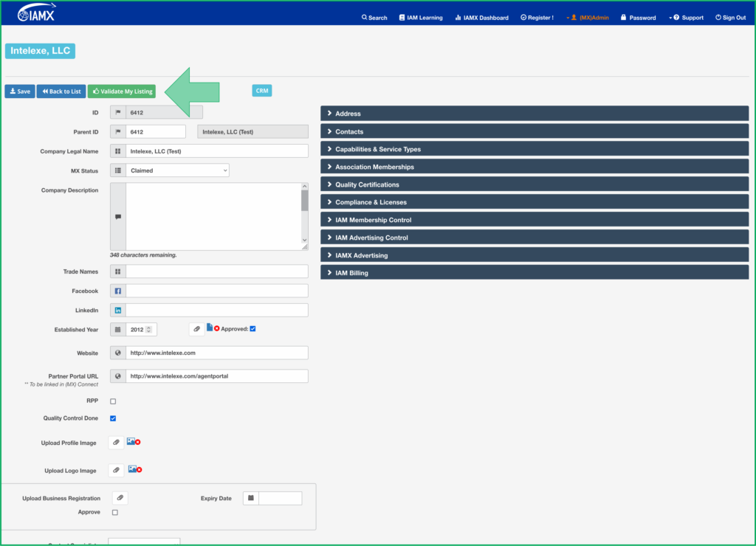Screen dimensions: 756x546
Task: Click the paperclip for Upload Profile Image
Action: coord(116,442)
